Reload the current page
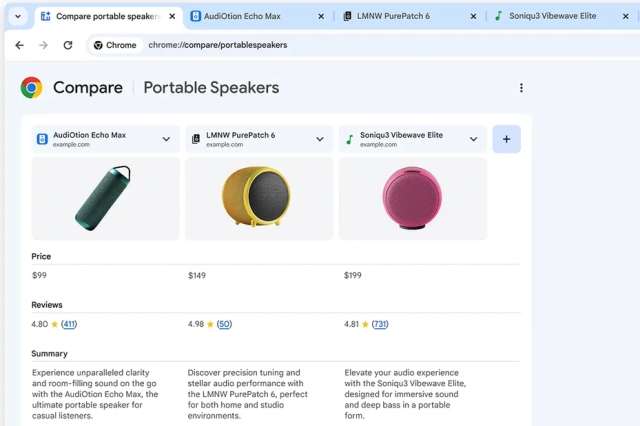Viewport: 640px width, 426px height. 67,45
